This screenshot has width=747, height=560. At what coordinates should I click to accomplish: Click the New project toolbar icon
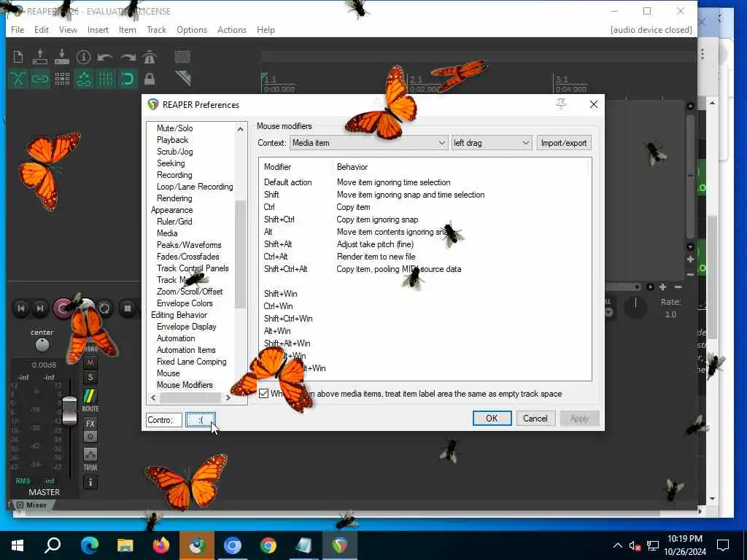(x=18, y=57)
